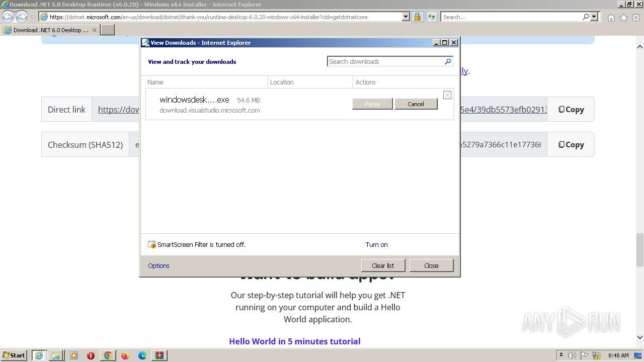Copy the Checksum (SHA512) value

[571, 145]
